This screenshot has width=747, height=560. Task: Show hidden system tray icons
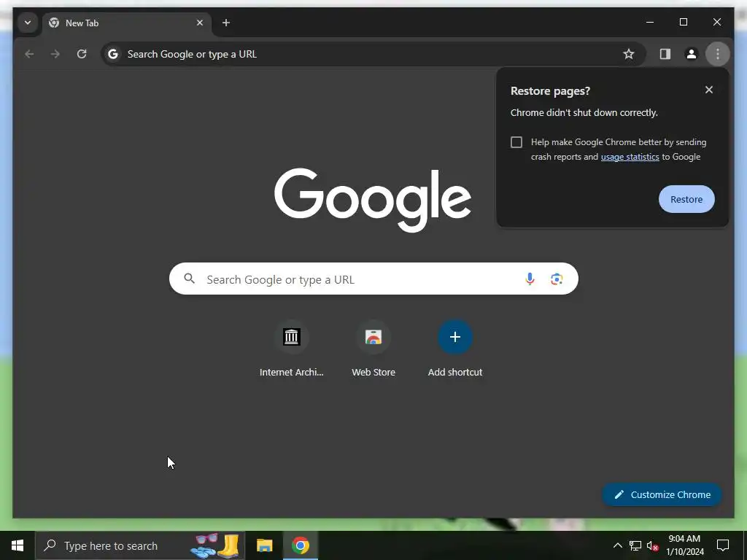coord(617,545)
